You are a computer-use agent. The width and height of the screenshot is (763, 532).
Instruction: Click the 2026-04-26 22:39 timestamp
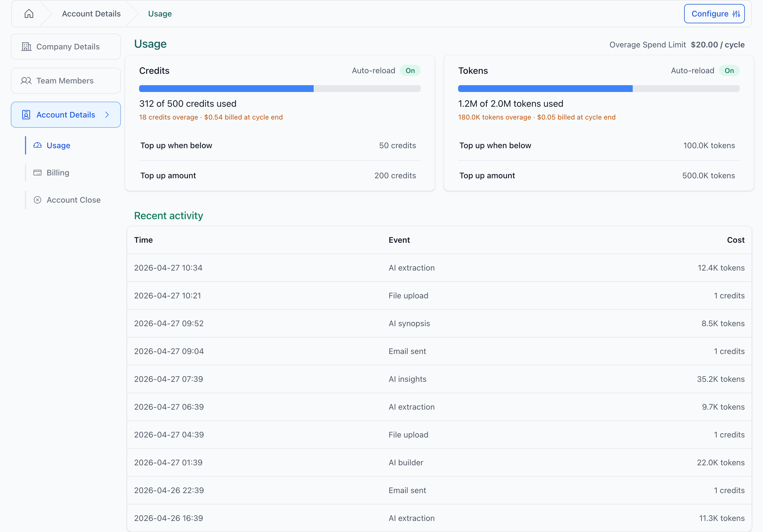click(x=169, y=490)
